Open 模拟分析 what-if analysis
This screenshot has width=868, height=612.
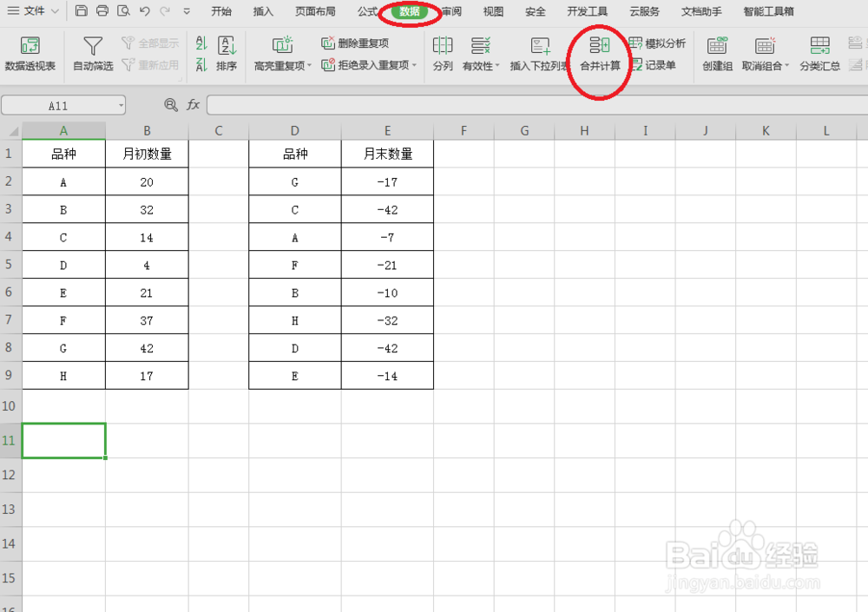pyautogui.click(x=658, y=43)
